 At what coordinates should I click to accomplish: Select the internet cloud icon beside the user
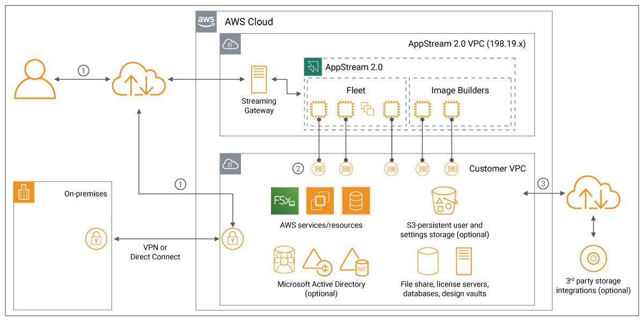coord(139,80)
